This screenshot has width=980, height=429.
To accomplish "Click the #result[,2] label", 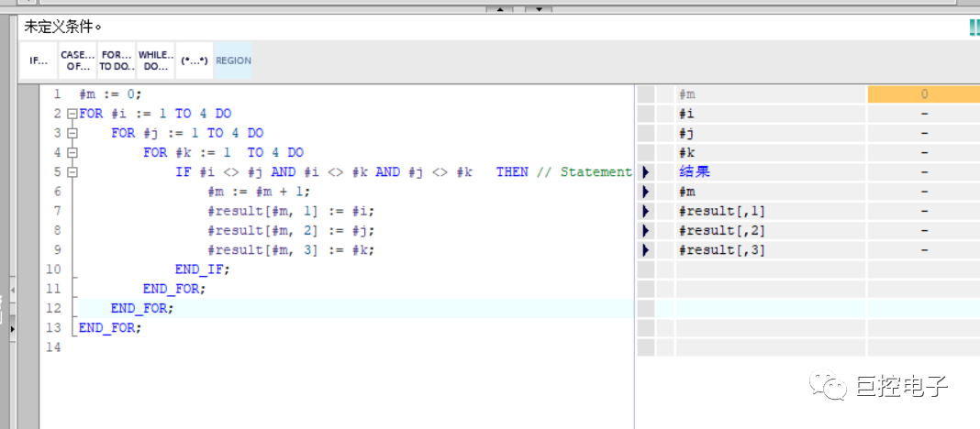I will point(722,230).
